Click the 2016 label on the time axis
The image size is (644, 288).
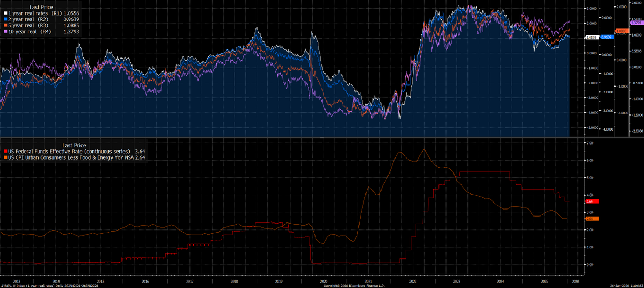145,281
